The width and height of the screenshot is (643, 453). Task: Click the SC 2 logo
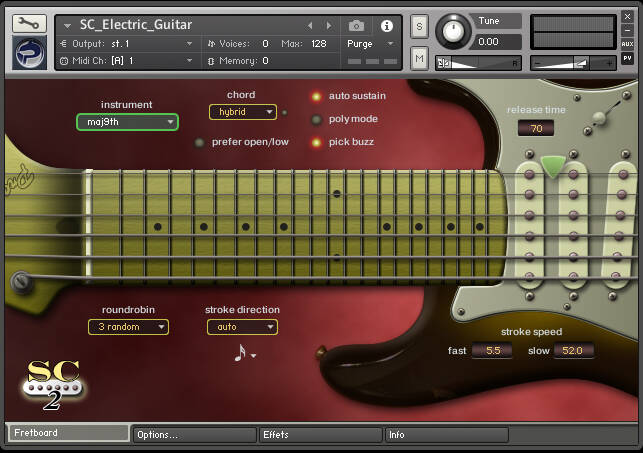pyautogui.click(x=53, y=384)
